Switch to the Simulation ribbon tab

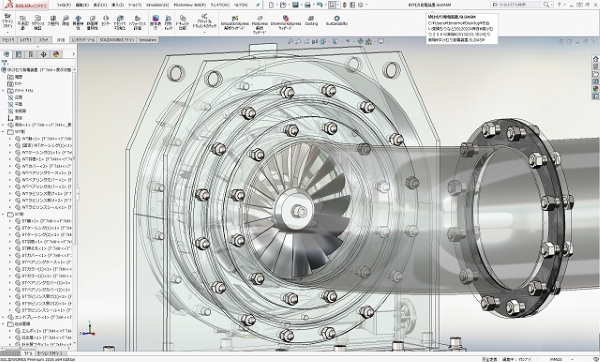[147, 40]
